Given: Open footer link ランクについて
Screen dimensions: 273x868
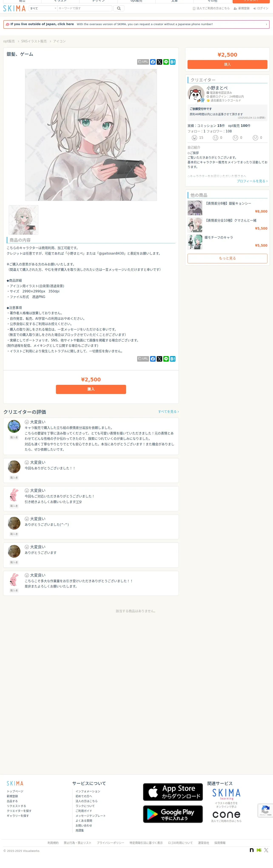Looking at the screenshot, I should tap(85, 806).
